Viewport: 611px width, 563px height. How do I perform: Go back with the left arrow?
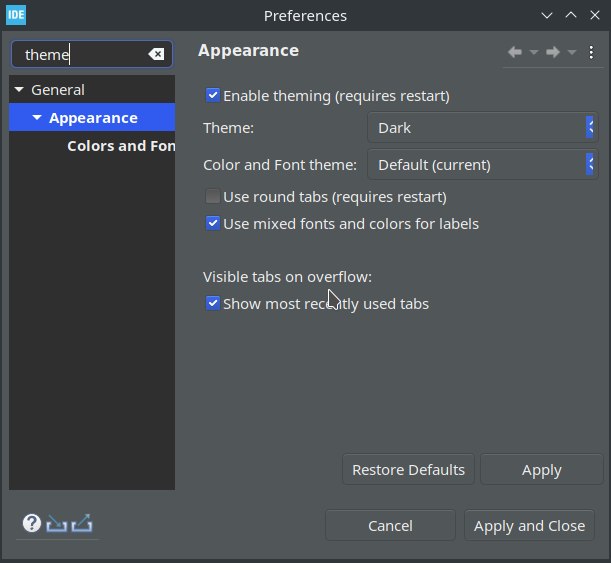click(515, 52)
